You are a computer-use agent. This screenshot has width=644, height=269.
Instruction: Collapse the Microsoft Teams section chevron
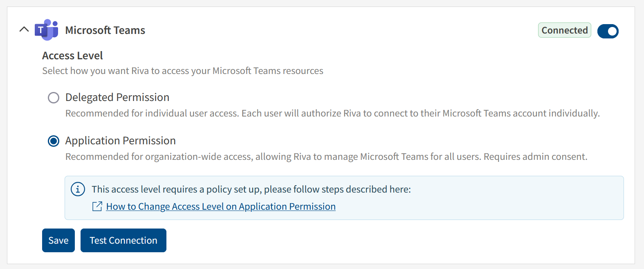pos(24,29)
